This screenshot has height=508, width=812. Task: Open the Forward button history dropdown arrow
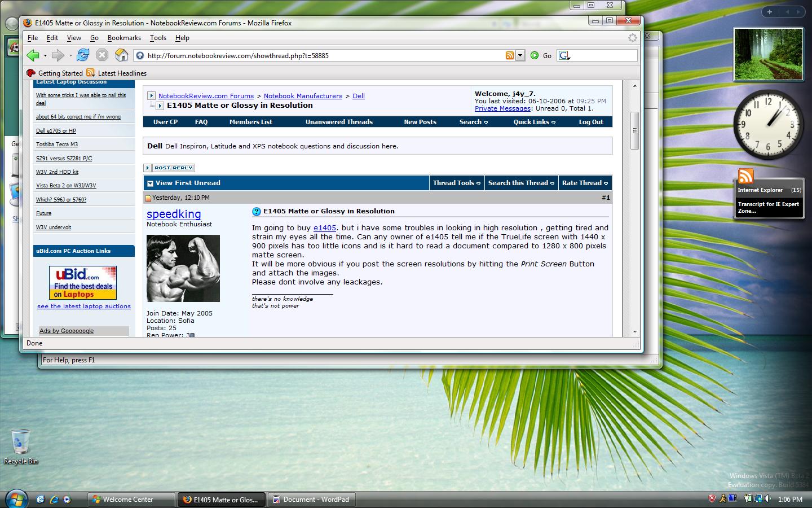[x=70, y=56]
